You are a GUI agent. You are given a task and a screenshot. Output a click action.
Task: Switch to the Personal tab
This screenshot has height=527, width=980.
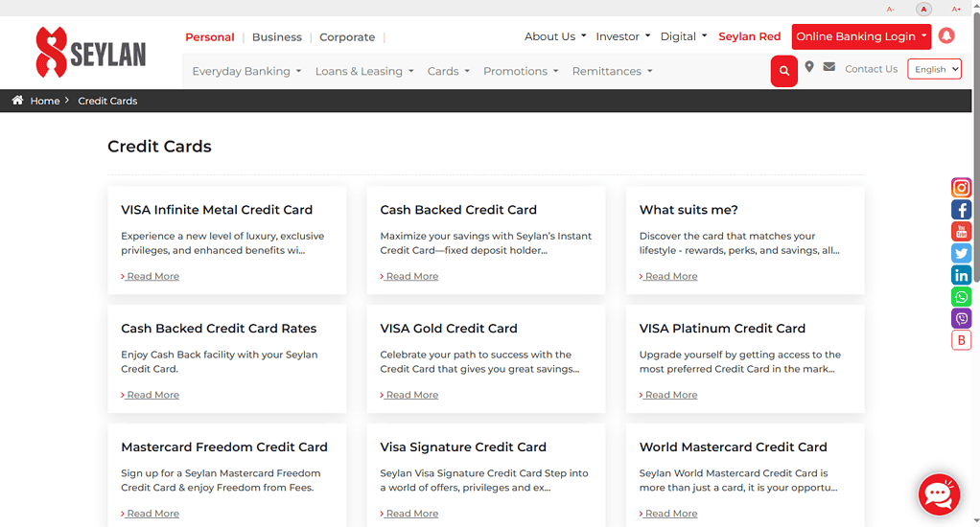[x=209, y=36]
